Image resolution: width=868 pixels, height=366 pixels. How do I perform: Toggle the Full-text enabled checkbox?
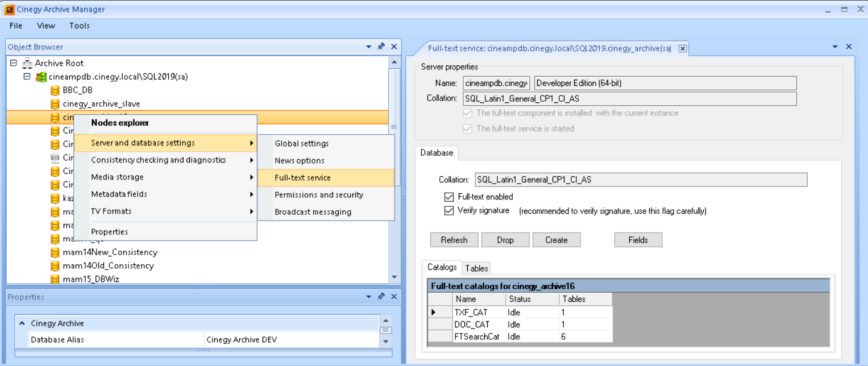448,197
